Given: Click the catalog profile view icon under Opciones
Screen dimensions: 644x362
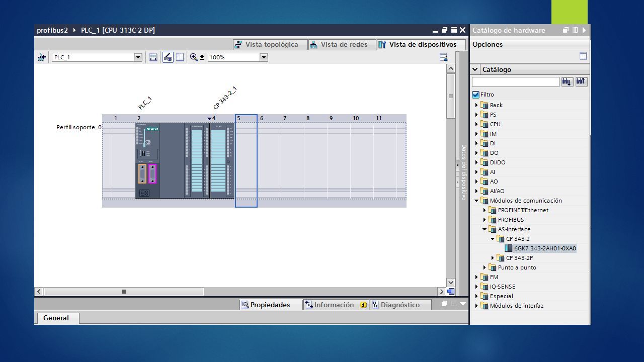Looking at the screenshot, I should pos(583,56).
